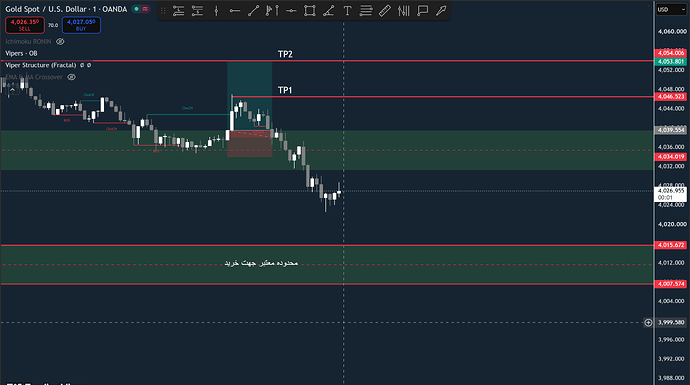
Task: Grab the favorites toolbar drag handle
Action: point(163,11)
